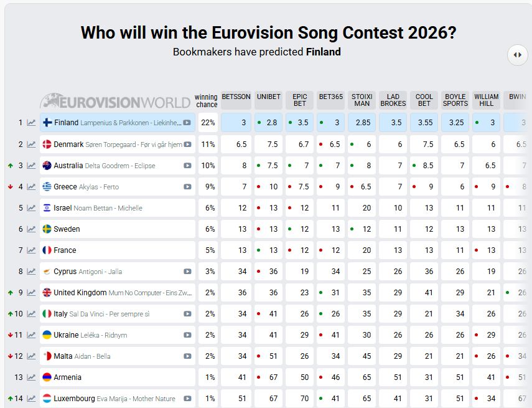Play the Australia Eclipse video

tap(187, 166)
